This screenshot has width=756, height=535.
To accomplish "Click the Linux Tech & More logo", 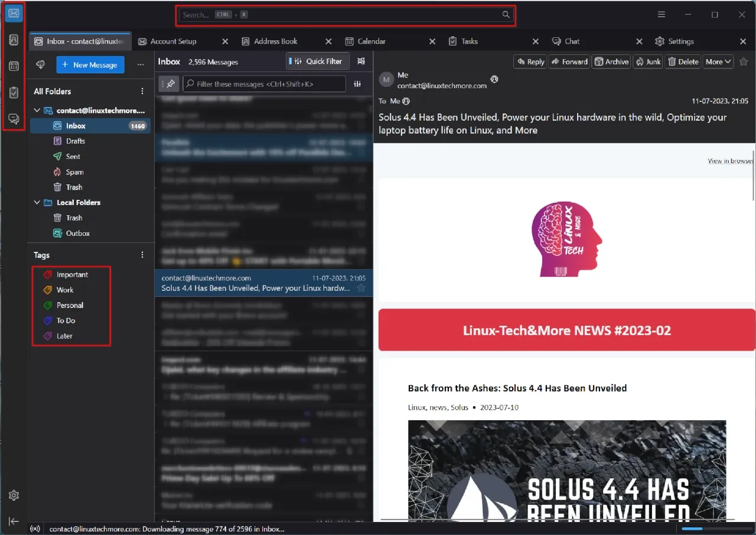I will pos(567,239).
